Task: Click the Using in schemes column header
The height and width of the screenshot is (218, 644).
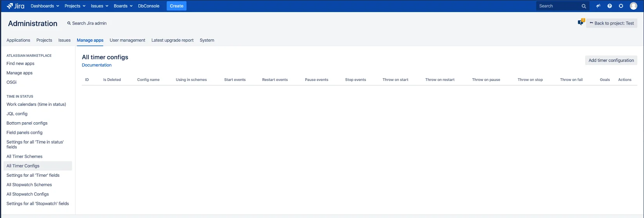Action: click(x=191, y=80)
